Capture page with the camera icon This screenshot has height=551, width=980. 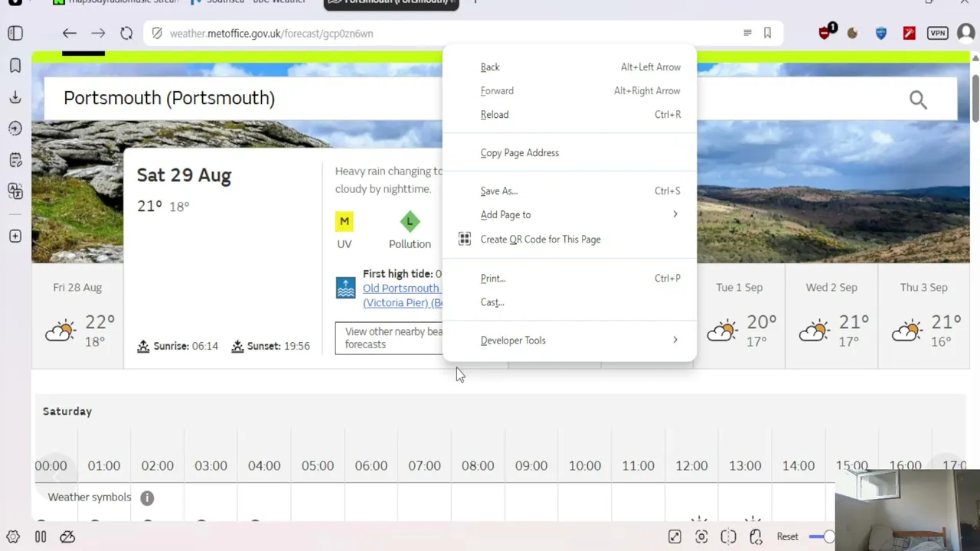[x=701, y=537]
